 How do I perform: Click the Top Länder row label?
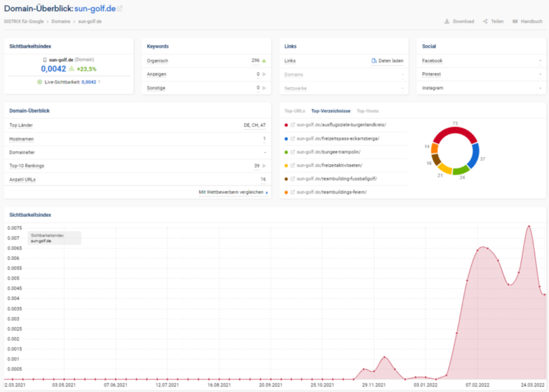[21, 125]
